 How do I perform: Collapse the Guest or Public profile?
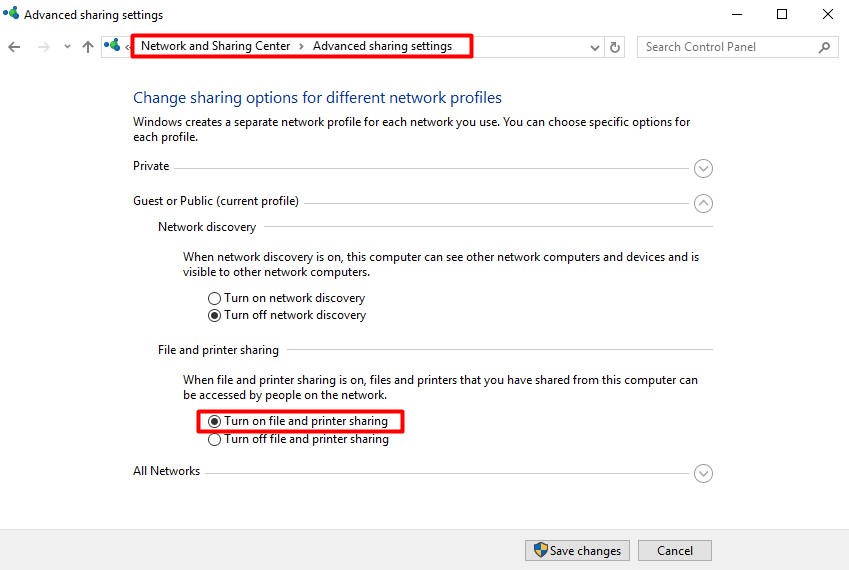[x=703, y=204]
